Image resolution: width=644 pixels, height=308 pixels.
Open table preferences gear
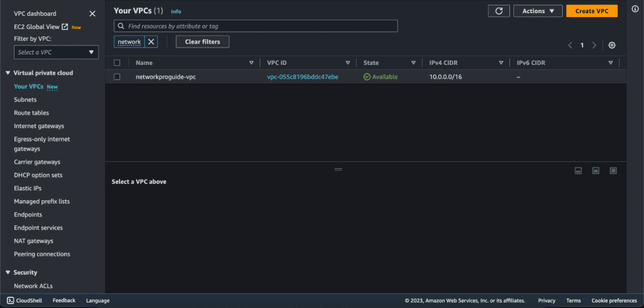click(612, 45)
